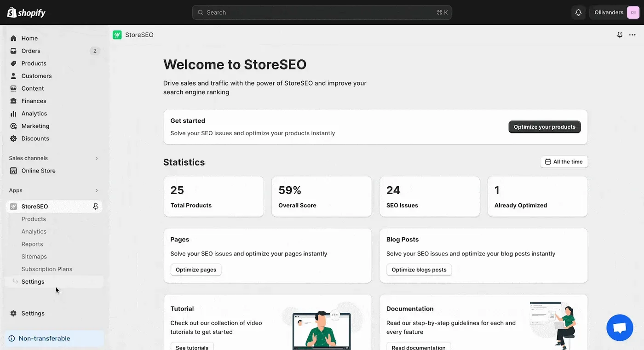The height and width of the screenshot is (350, 644).
Task: Click the search magnifier icon
Action: (201, 12)
